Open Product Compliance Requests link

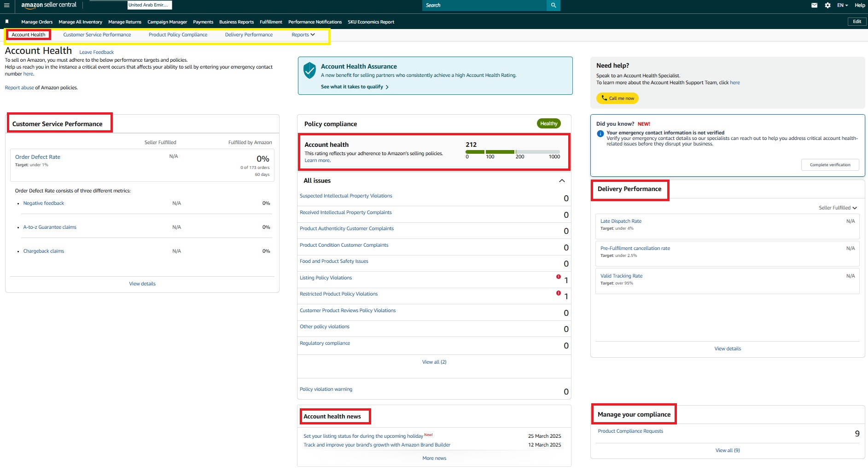click(x=630, y=431)
